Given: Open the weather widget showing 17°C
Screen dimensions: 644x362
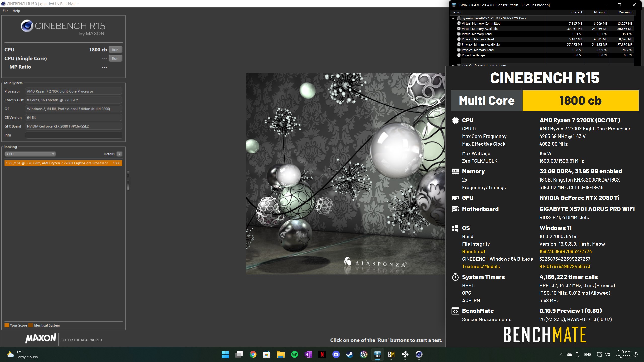Looking at the screenshot, I should click(x=23, y=354).
